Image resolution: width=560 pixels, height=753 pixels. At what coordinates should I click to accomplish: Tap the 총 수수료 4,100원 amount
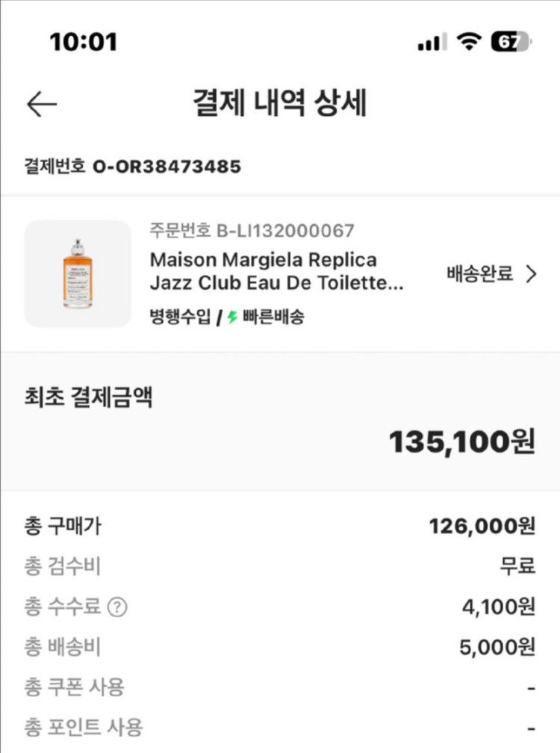498,607
